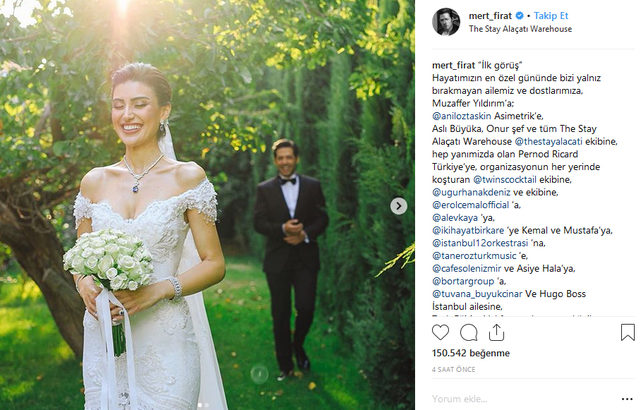
Task: Open The Stay Alaçatı Warehouse location
Action: 520,29
